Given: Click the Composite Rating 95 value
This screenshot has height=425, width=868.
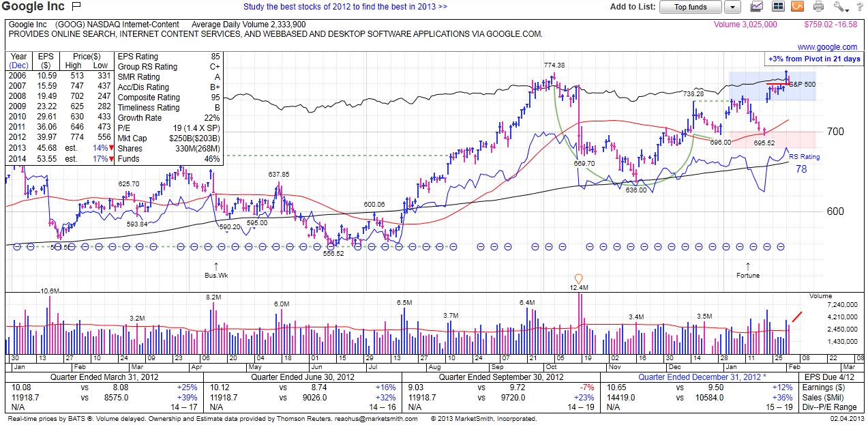Looking at the screenshot, I should pyautogui.click(x=215, y=98).
